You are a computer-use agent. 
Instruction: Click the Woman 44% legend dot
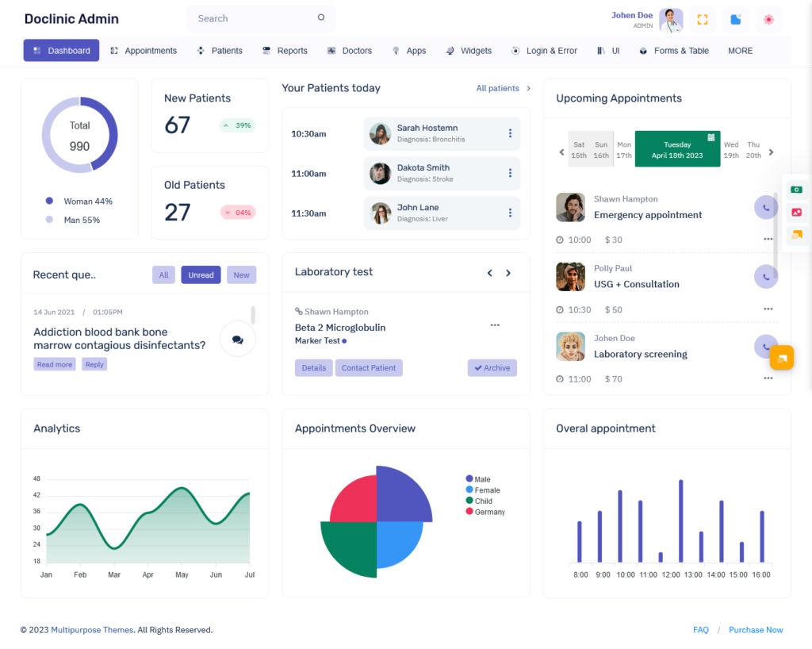(x=49, y=201)
